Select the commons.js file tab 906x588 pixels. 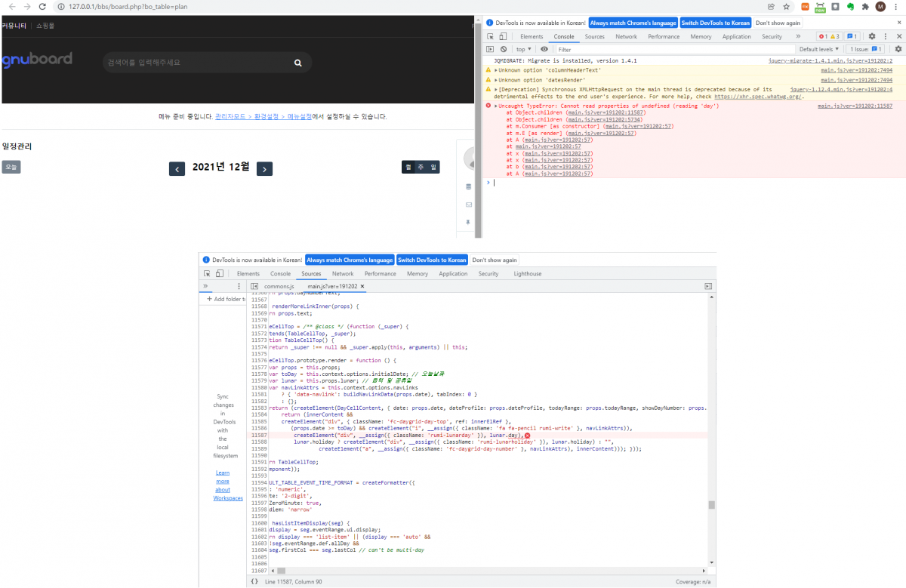pos(278,287)
